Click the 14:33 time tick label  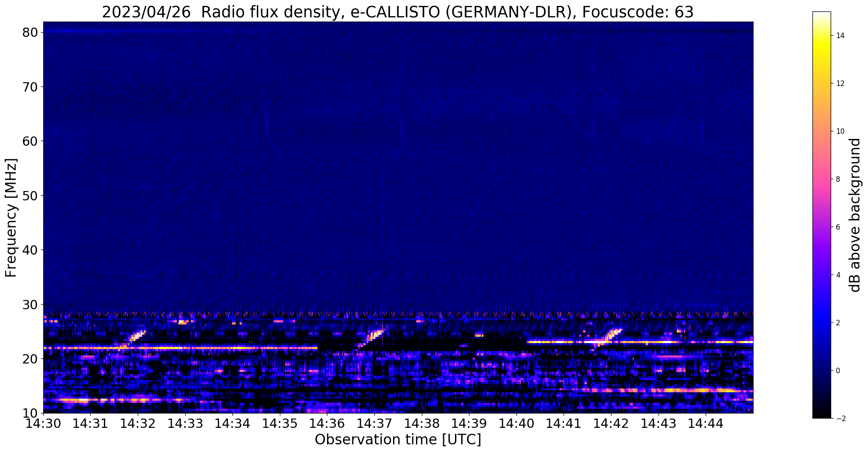click(x=185, y=423)
